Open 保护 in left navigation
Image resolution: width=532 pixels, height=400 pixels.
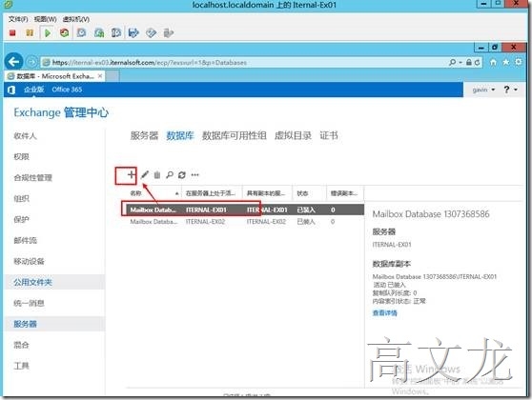[x=21, y=220]
